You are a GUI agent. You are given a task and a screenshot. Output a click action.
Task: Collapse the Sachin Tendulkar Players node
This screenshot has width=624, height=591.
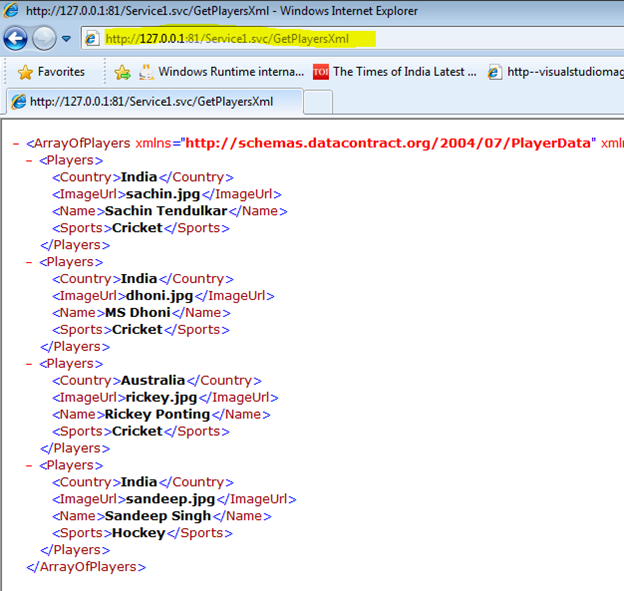[30, 160]
